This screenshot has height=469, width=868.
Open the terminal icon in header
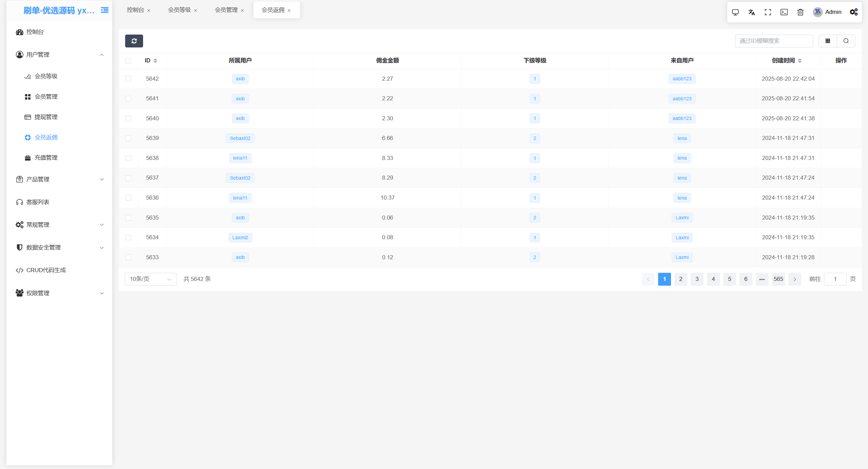[x=784, y=12]
